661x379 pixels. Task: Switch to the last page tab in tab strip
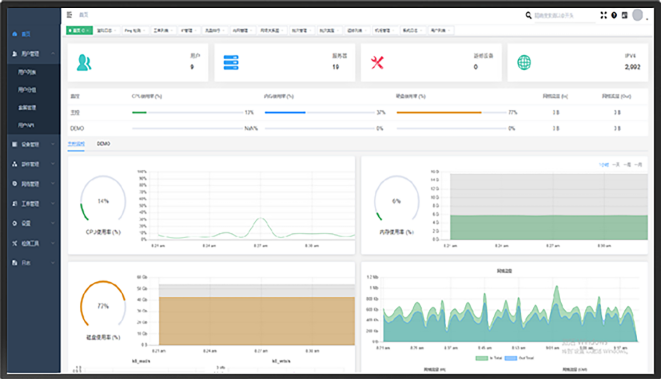point(441,30)
